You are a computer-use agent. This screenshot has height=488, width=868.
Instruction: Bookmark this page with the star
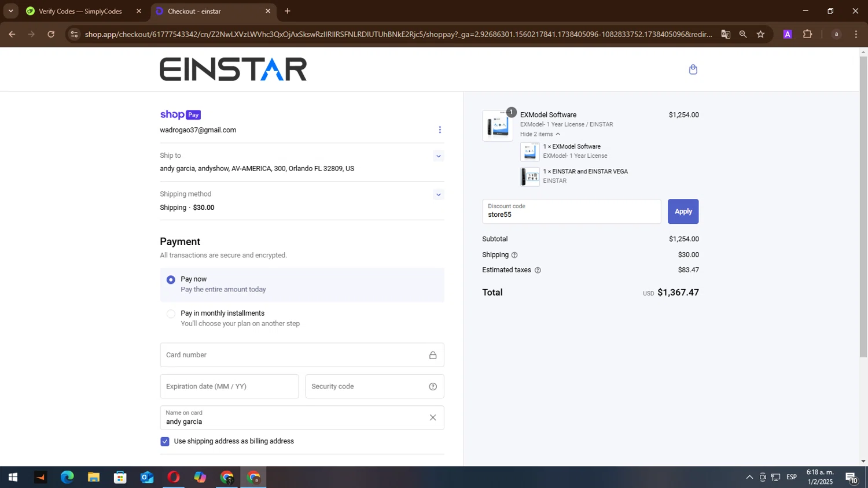click(760, 34)
